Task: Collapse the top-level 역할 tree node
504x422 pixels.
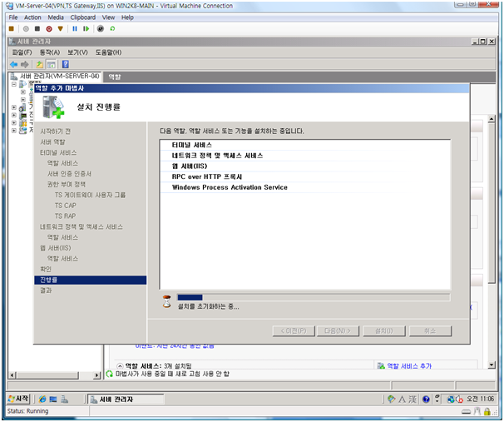Action: (x=14, y=84)
